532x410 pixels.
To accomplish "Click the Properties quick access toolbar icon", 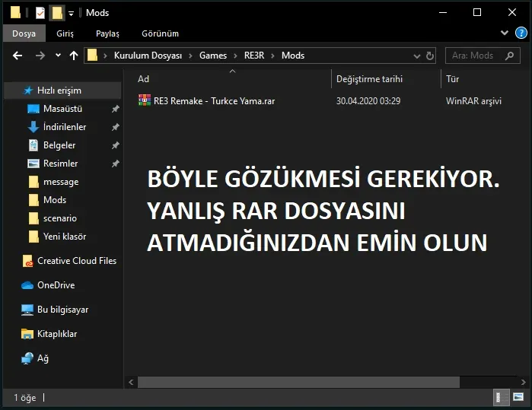I will 40,13.
